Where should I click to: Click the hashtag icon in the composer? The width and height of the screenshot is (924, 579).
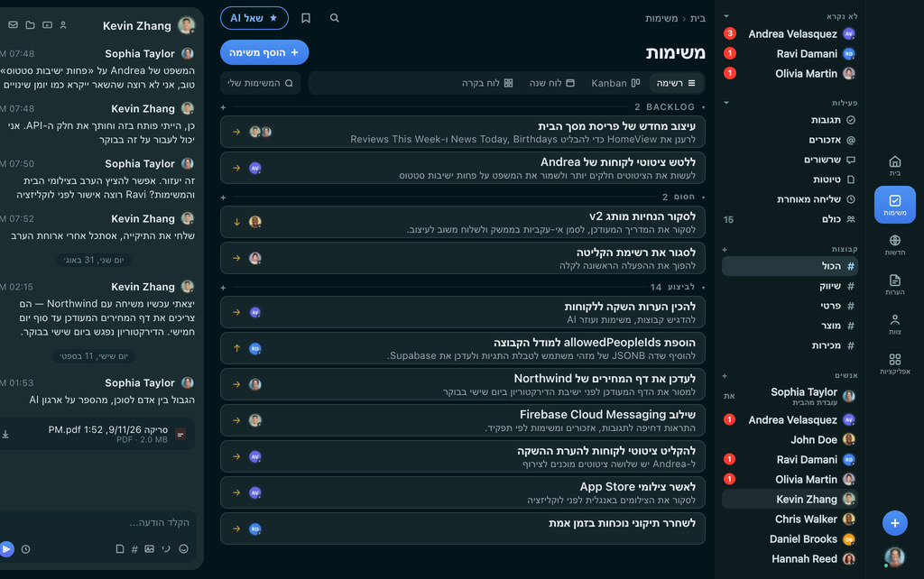point(134,549)
